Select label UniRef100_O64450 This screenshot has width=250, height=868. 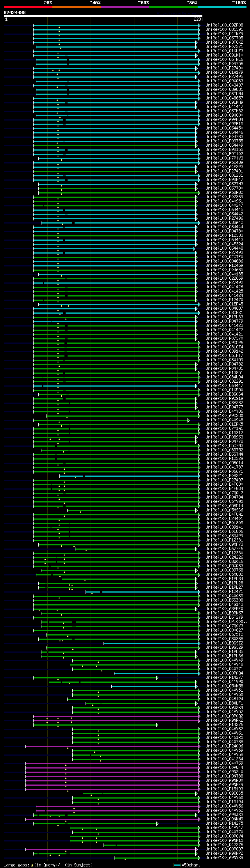(224, 128)
